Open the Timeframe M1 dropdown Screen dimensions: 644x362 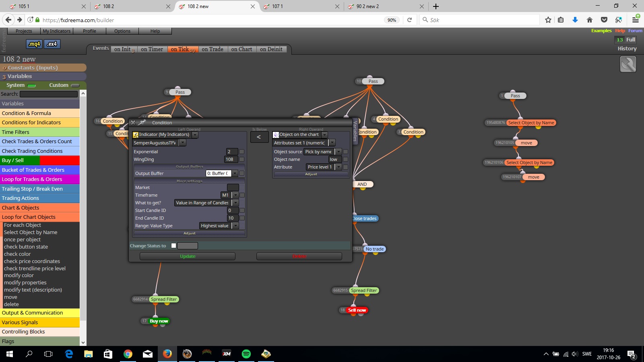point(235,195)
